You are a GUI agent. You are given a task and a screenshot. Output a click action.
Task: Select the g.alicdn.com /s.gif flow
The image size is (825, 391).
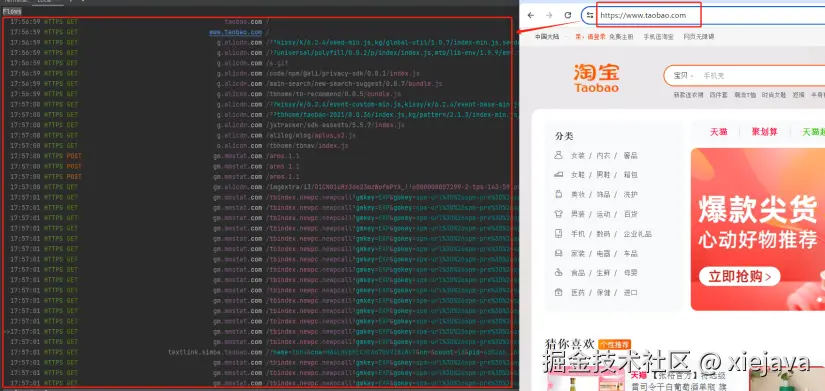coord(258,63)
